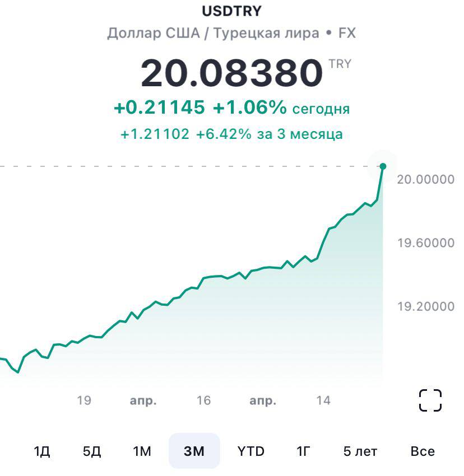Click the latest price dot on chart
Screen dimensions: 464x476
(x=383, y=166)
